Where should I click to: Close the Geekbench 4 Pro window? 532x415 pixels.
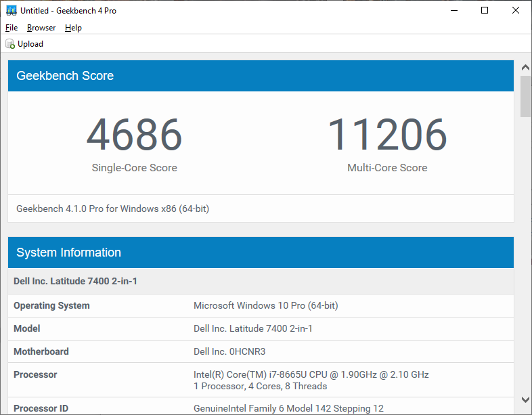515,11
